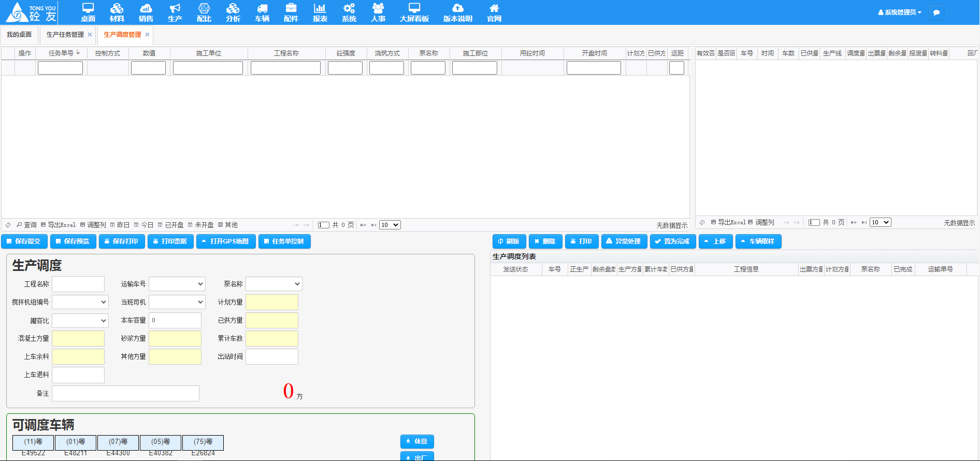This screenshot has height=461, width=980.
Task: Open the 泵名称 dropdown in the form
Action: [x=274, y=284]
